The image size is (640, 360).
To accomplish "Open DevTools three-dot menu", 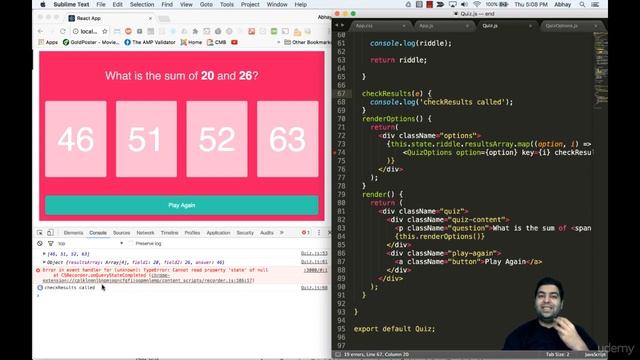I will [x=319, y=233].
